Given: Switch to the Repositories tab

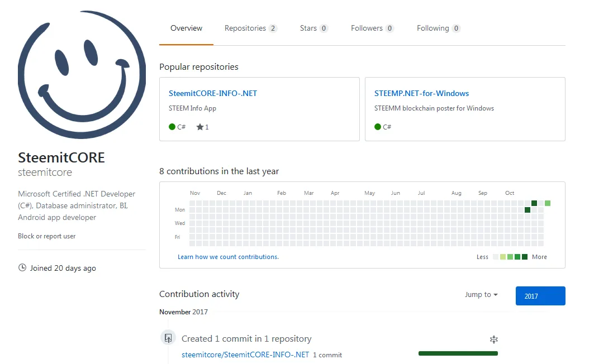Looking at the screenshot, I should [250, 28].
